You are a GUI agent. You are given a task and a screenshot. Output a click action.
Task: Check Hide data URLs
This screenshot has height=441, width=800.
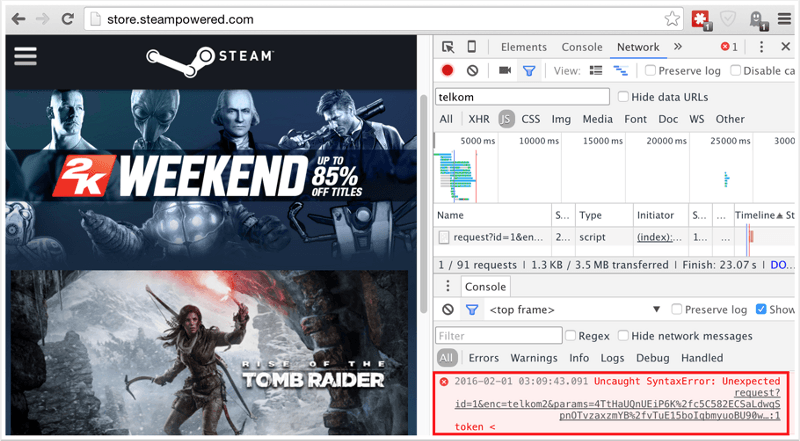(623, 96)
